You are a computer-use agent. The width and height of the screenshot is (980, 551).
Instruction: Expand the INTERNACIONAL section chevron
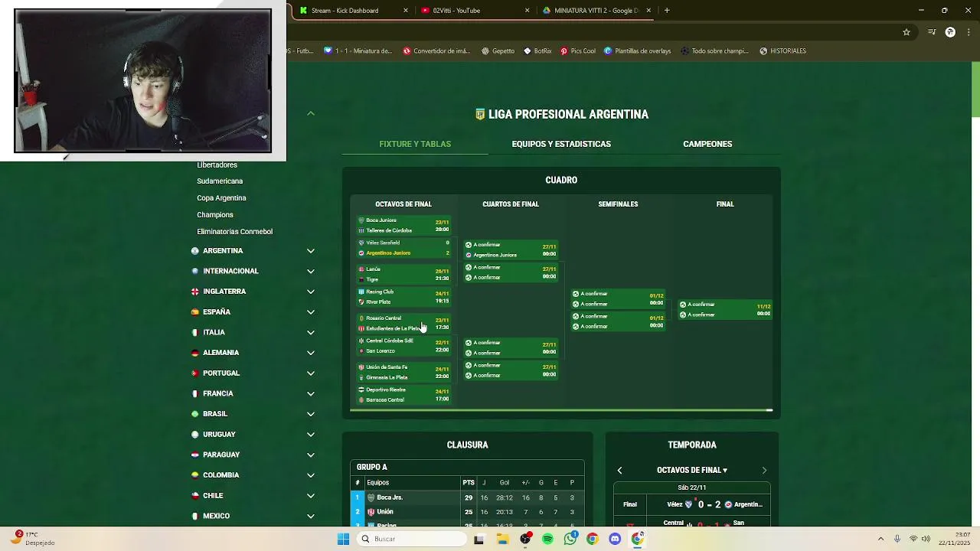[311, 271]
